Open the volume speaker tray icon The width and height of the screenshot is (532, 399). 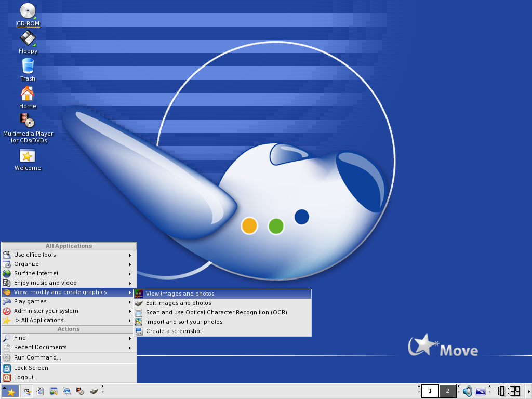(x=468, y=391)
